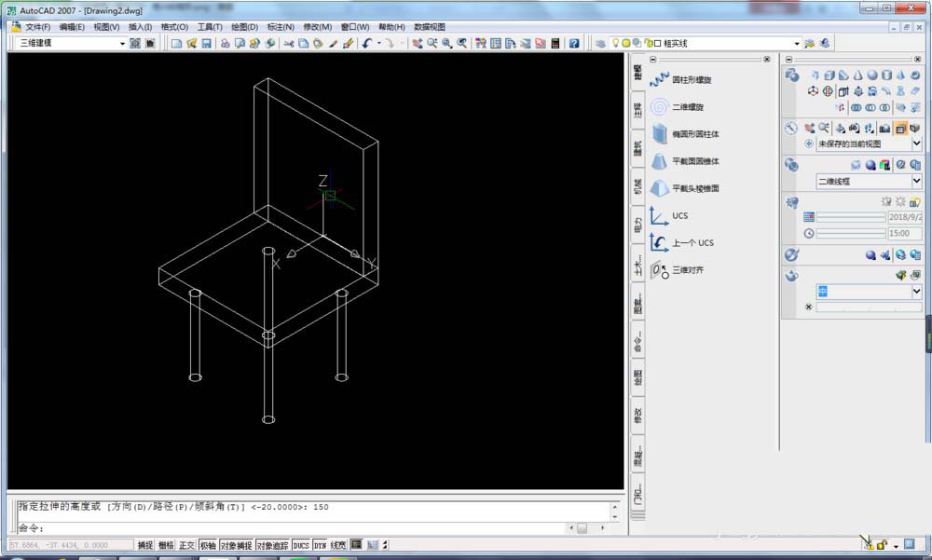The height and width of the screenshot is (560, 932).
Task: Click the Save icon on the standard toolbar
Action: [x=206, y=43]
